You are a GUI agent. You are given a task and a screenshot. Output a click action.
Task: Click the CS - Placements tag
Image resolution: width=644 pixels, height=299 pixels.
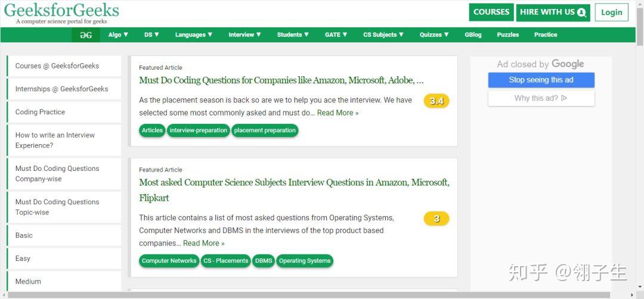(x=226, y=261)
